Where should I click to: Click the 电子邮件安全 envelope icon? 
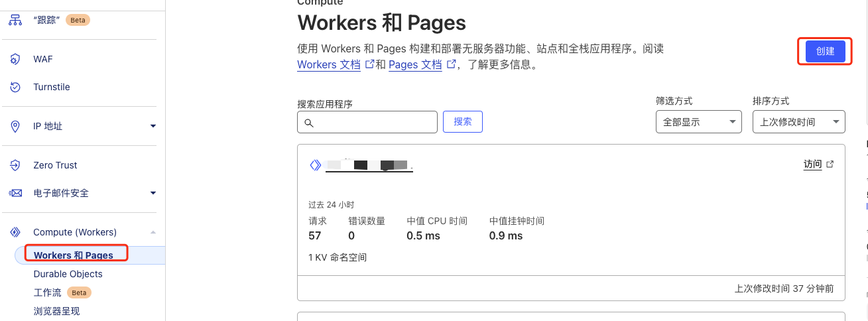point(15,193)
